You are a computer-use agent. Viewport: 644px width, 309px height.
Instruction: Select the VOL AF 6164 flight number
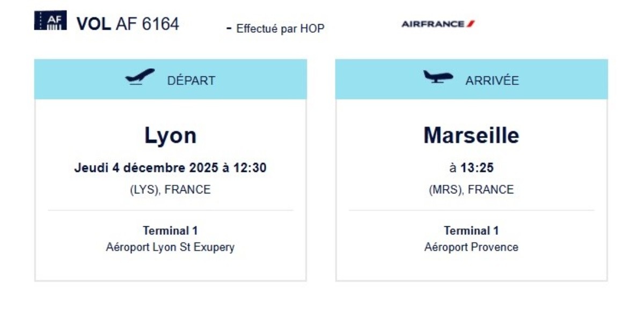(128, 24)
